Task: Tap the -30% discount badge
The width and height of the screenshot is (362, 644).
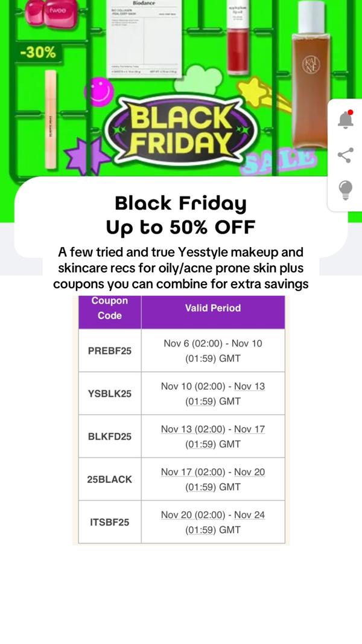Action: pyautogui.click(x=37, y=53)
